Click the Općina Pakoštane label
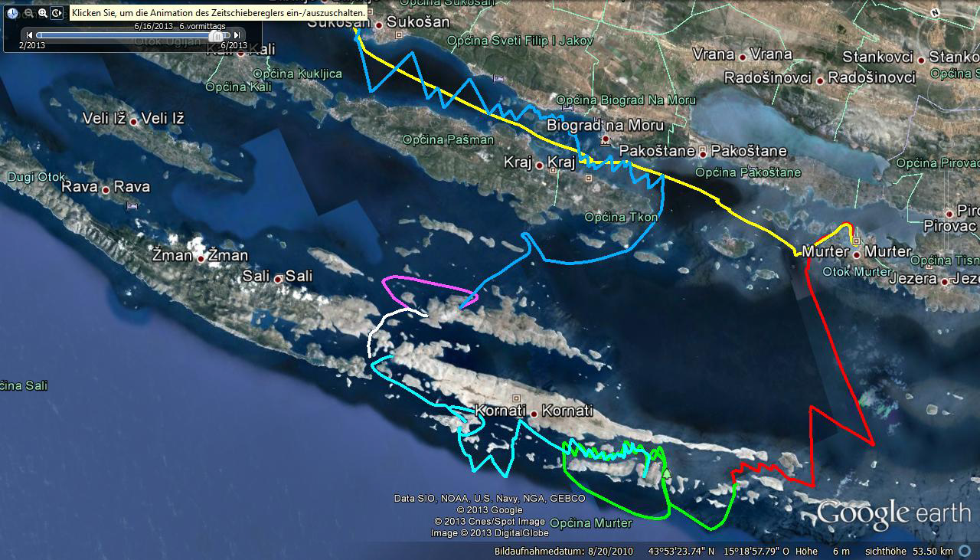980x560 pixels. click(747, 173)
